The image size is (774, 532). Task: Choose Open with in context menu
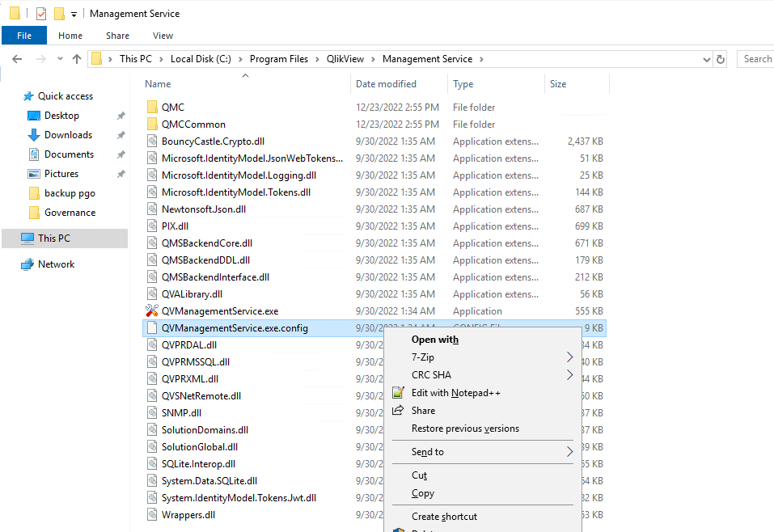[x=435, y=340]
